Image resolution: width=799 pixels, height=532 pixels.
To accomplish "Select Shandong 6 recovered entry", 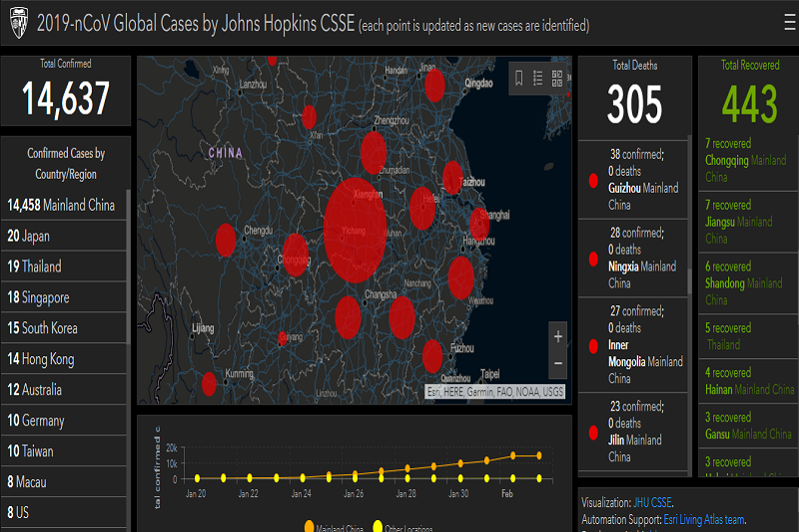I will tap(747, 283).
